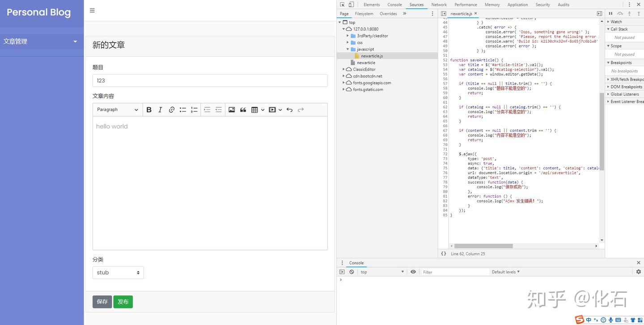Apply italic formatting in the editor toolbar
The image size is (644, 325).
(x=160, y=110)
